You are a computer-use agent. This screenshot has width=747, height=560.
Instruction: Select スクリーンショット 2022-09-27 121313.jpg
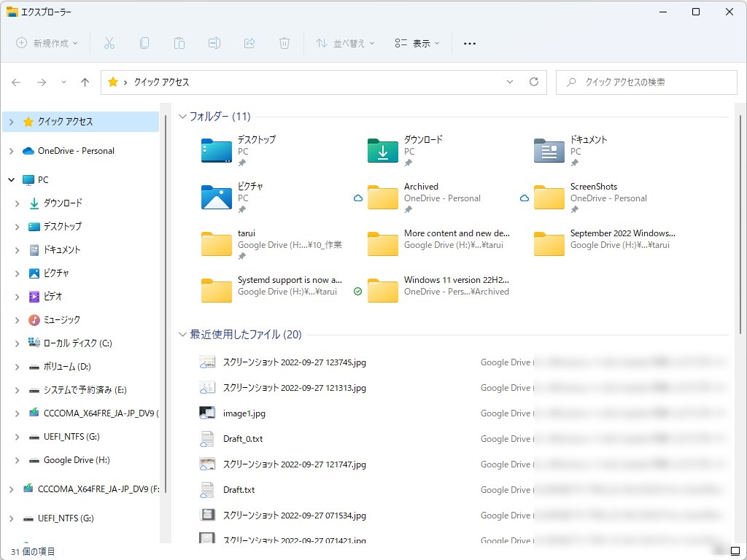295,388
